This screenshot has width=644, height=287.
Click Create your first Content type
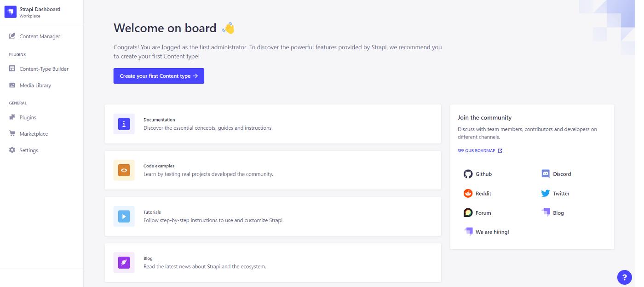[159, 76]
